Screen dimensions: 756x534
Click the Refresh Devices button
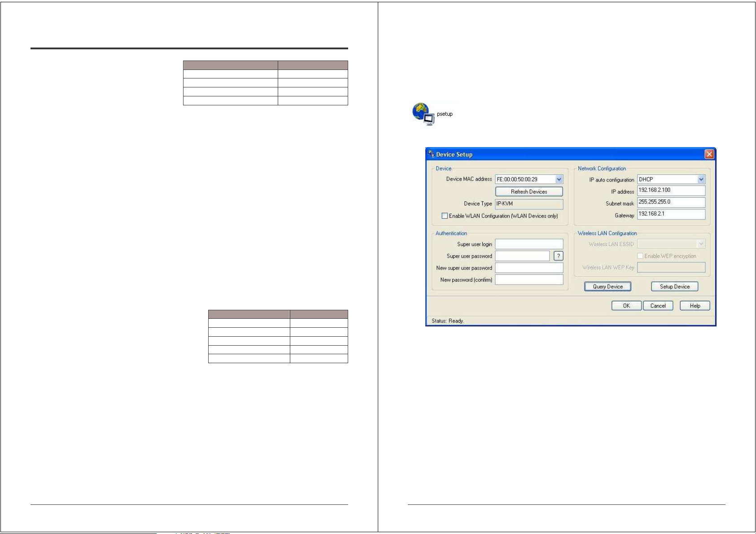pos(529,191)
